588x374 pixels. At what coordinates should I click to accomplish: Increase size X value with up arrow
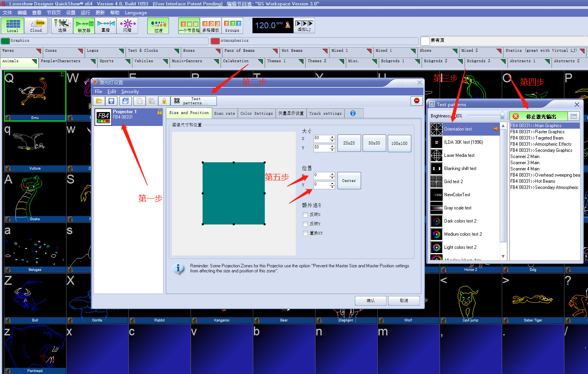click(332, 136)
